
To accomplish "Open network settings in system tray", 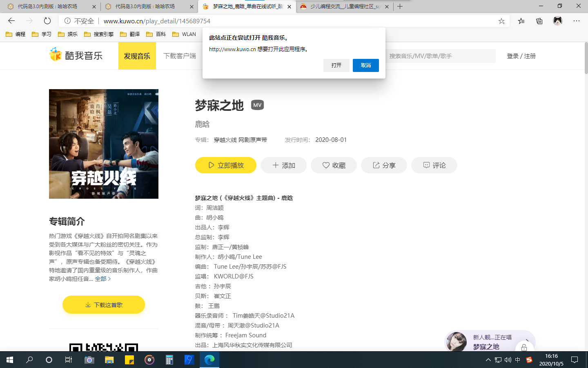I will pyautogui.click(x=498, y=360).
